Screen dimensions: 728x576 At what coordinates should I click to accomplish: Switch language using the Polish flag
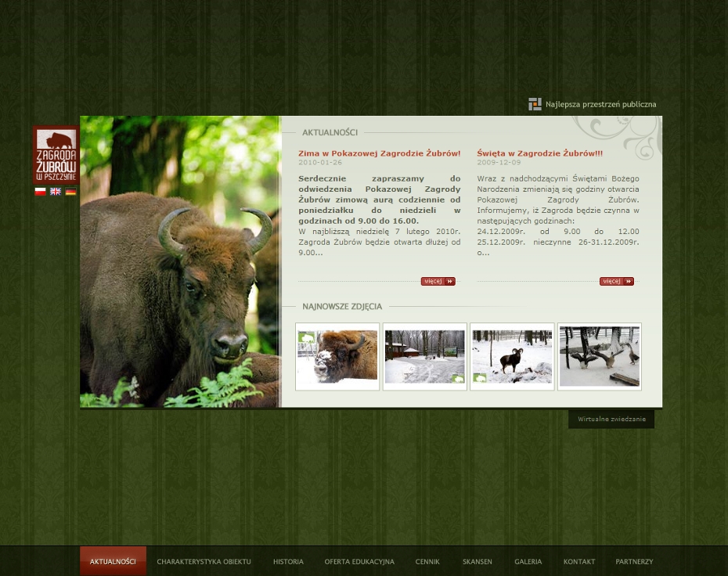click(40, 192)
